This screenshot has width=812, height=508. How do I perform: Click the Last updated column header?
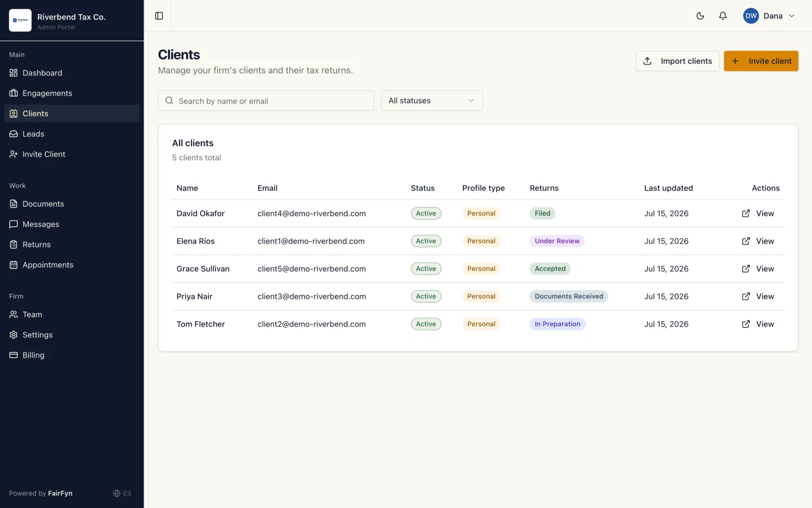coord(669,188)
